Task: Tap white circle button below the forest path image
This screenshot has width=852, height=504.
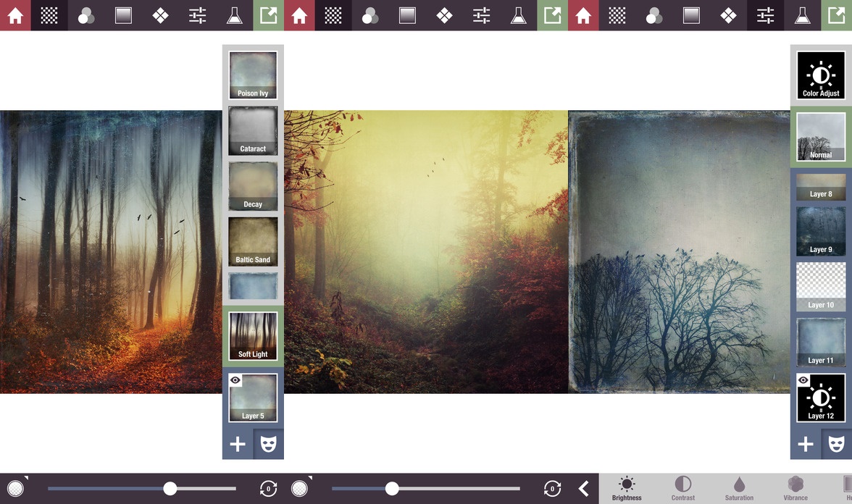Action: [x=16, y=488]
